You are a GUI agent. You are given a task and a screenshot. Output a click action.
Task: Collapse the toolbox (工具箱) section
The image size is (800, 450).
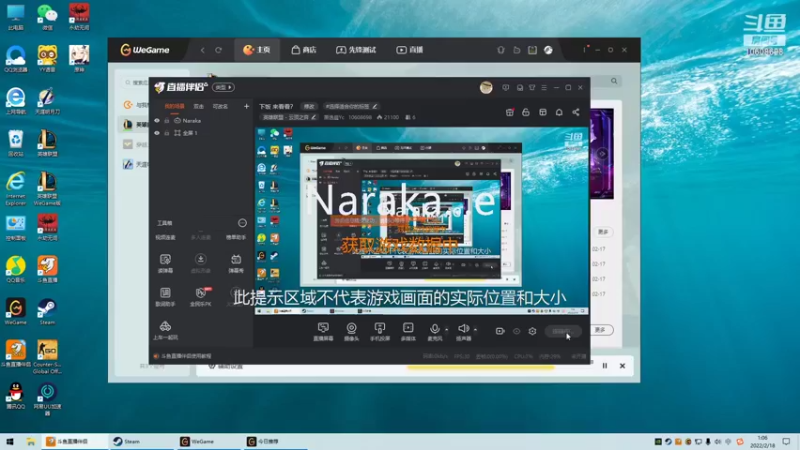[242, 223]
